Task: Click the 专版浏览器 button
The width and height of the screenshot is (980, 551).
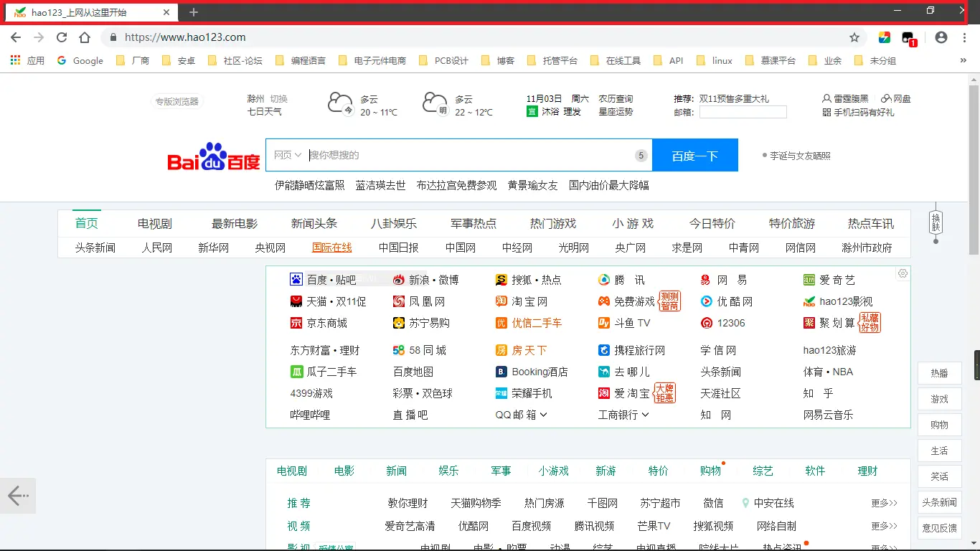Action: (177, 102)
